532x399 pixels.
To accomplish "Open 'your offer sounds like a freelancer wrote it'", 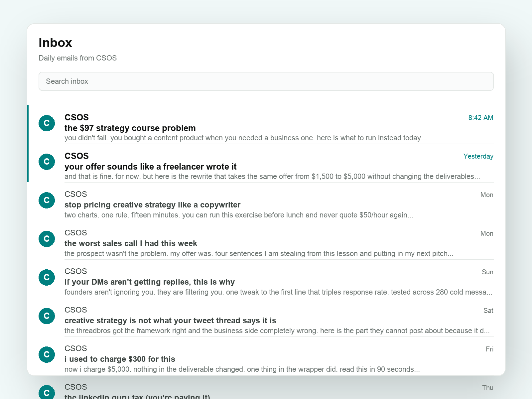I will pos(151,167).
